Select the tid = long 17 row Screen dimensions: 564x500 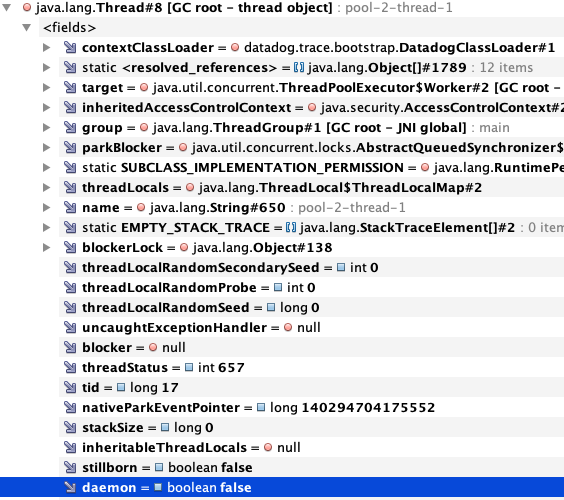[311, 387]
